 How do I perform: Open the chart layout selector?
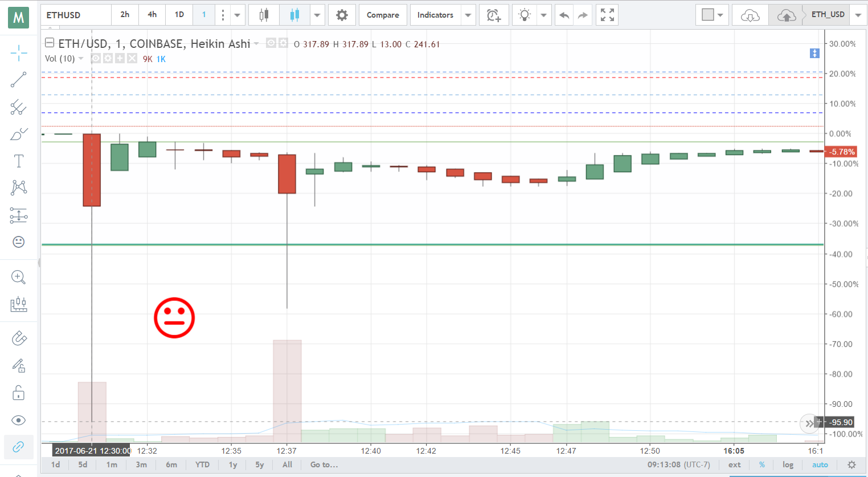(x=713, y=15)
